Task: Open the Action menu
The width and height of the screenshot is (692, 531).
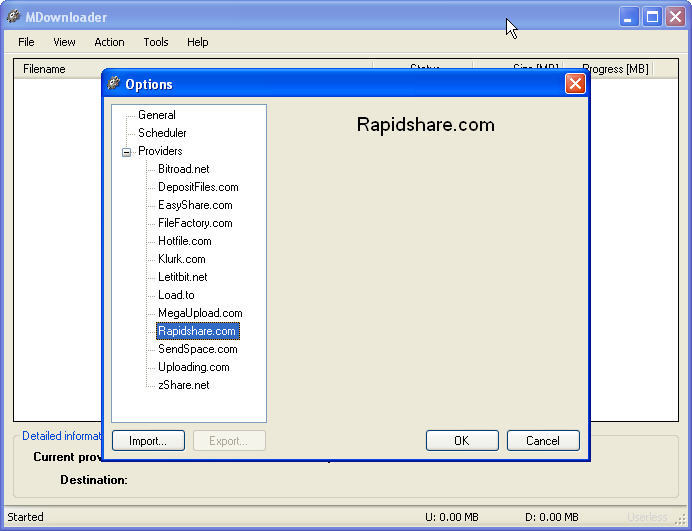Action: point(109,42)
